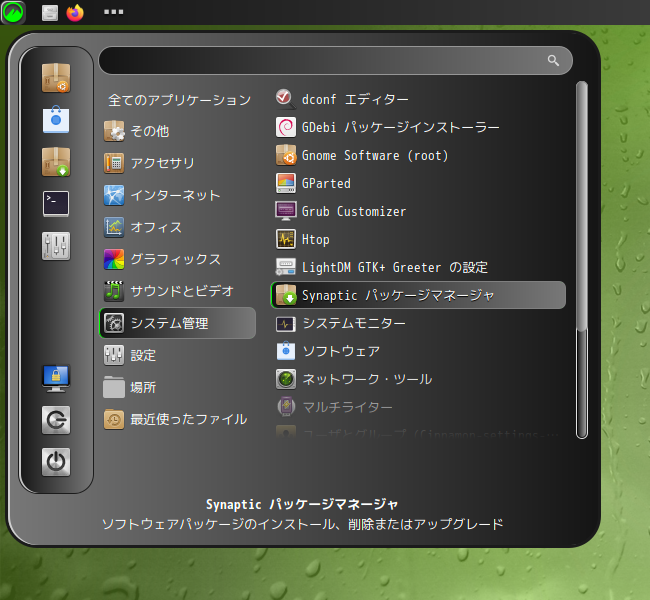The width and height of the screenshot is (650, 600).
Task: Open the インターネット category
Action: coord(177,195)
